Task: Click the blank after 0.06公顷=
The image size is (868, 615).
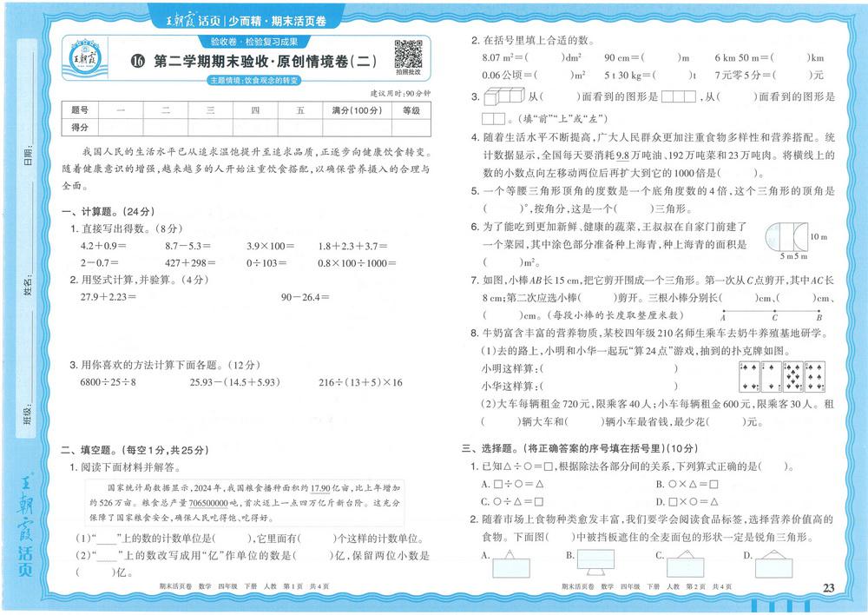Action: coord(554,76)
